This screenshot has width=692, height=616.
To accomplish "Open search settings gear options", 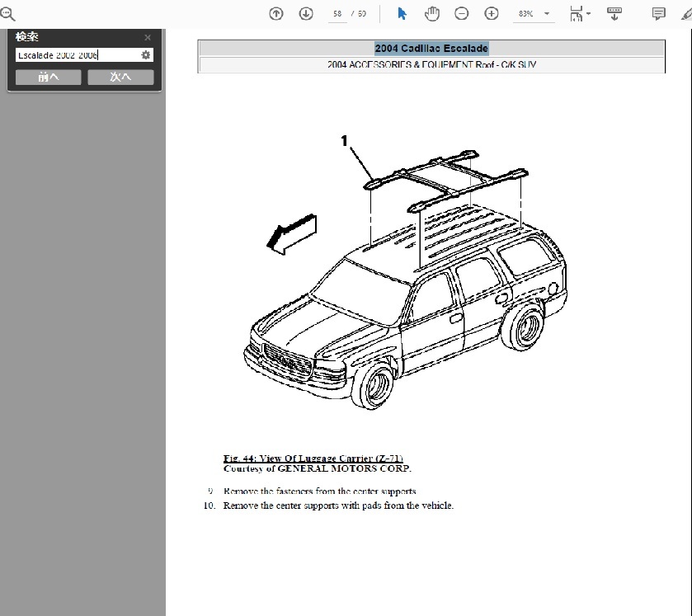I will [146, 55].
